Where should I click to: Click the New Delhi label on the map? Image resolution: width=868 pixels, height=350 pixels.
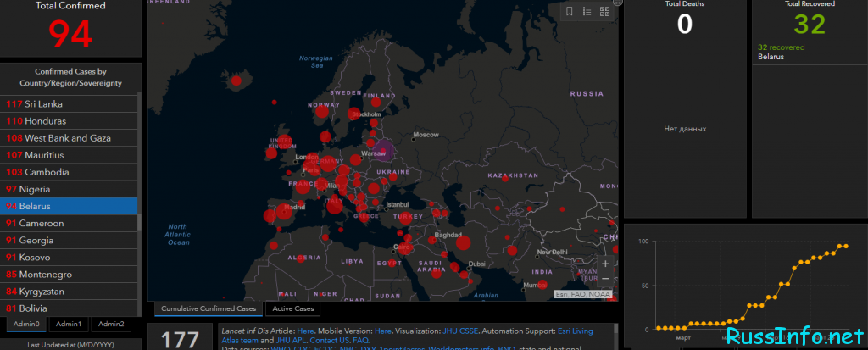pos(553,252)
